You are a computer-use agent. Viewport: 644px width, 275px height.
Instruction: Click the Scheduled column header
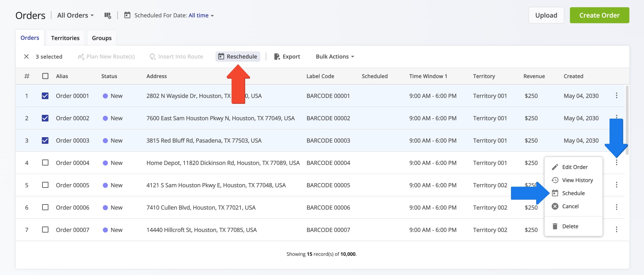click(x=375, y=76)
